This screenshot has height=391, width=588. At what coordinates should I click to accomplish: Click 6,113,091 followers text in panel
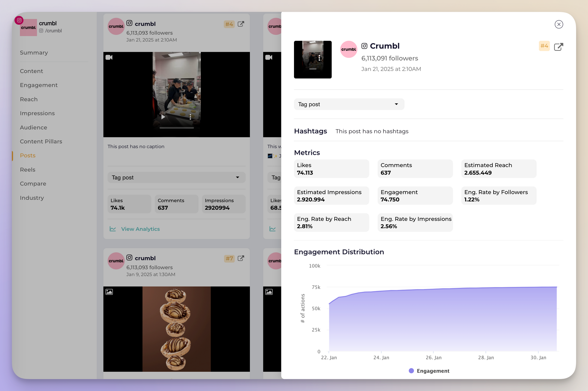(x=390, y=58)
